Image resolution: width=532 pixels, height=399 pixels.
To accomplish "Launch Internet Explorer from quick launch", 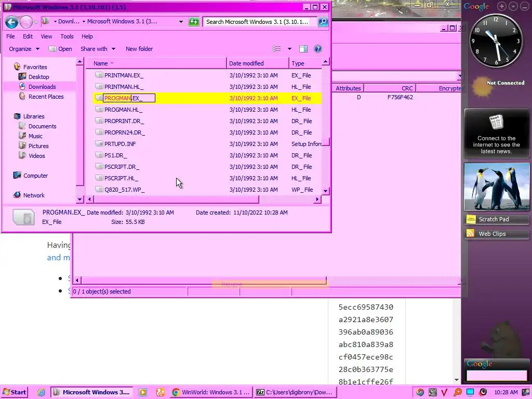I will pyautogui.click(x=41, y=393).
